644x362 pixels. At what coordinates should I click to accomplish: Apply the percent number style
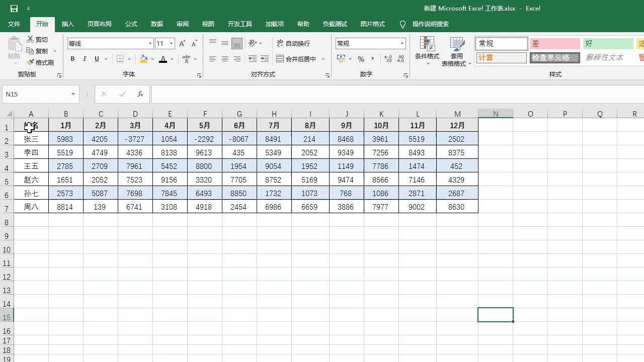(x=360, y=59)
